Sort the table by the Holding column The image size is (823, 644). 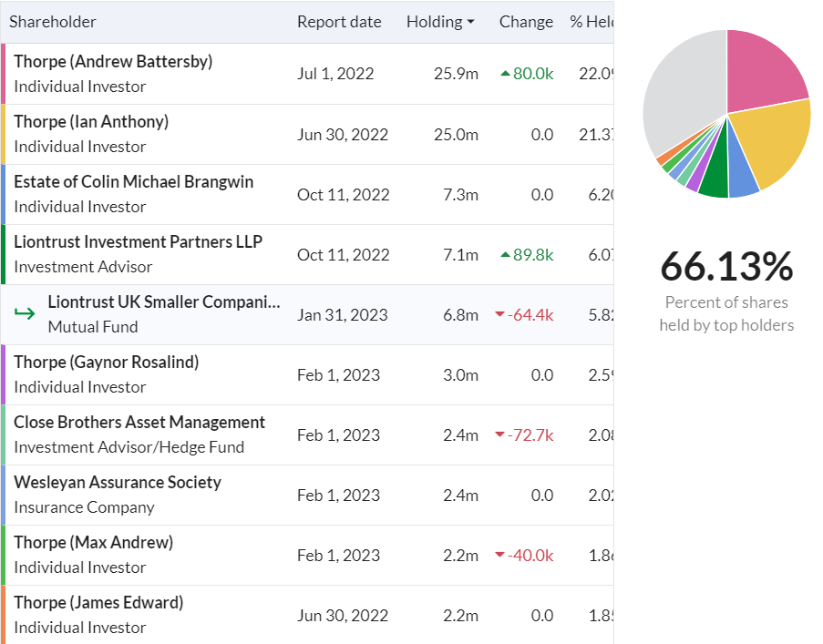tap(440, 22)
